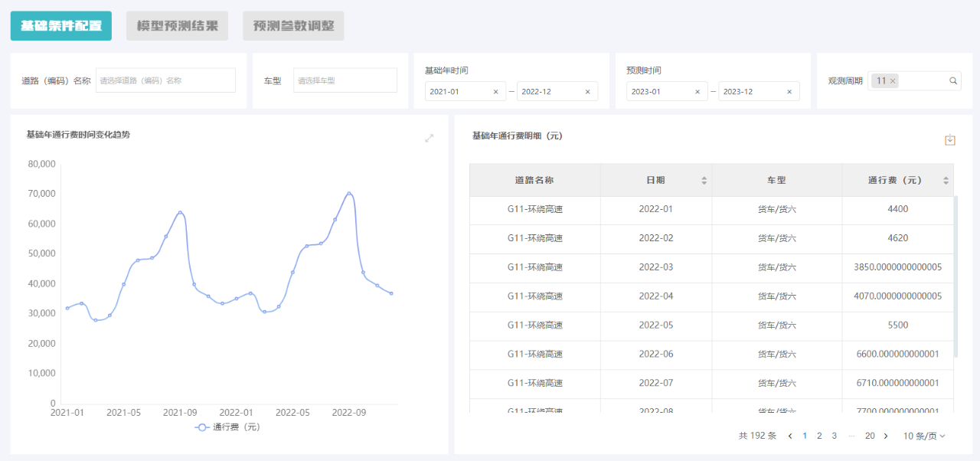Click the 4070.0000000000005 toll cell
This screenshot has width=980, height=461.
coord(898,296)
